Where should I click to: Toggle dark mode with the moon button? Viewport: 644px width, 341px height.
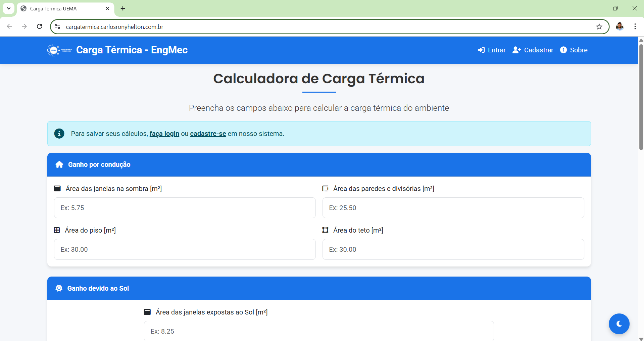619,324
